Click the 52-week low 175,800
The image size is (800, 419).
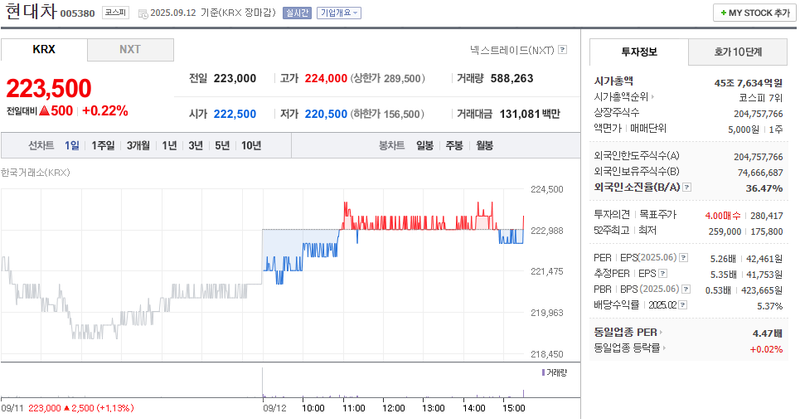click(x=766, y=232)
